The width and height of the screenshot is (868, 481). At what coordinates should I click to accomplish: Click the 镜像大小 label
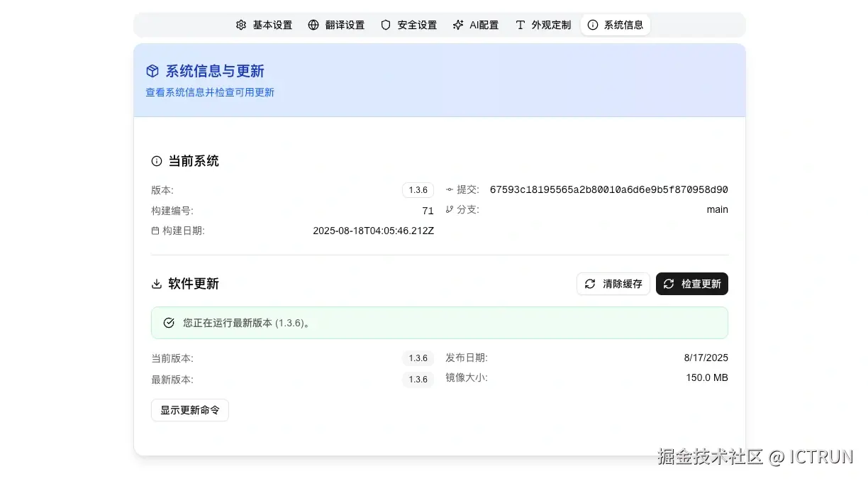click(x=467, y=377)
